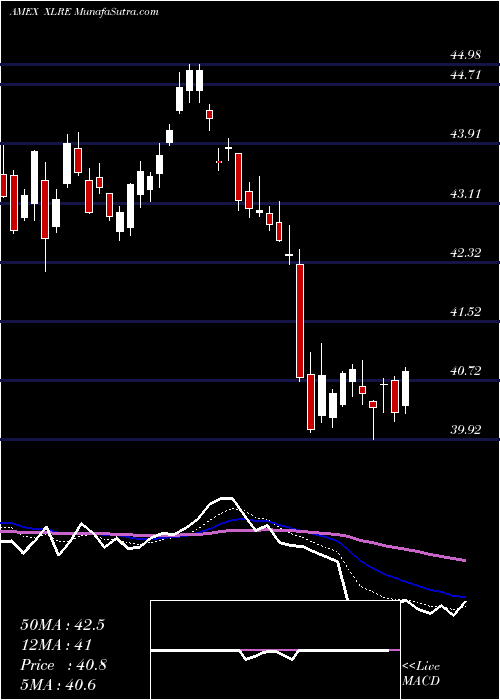Screen dimensions: 500x700
Task: Click the 39.92 price level label
Action: tap(466, 429)
